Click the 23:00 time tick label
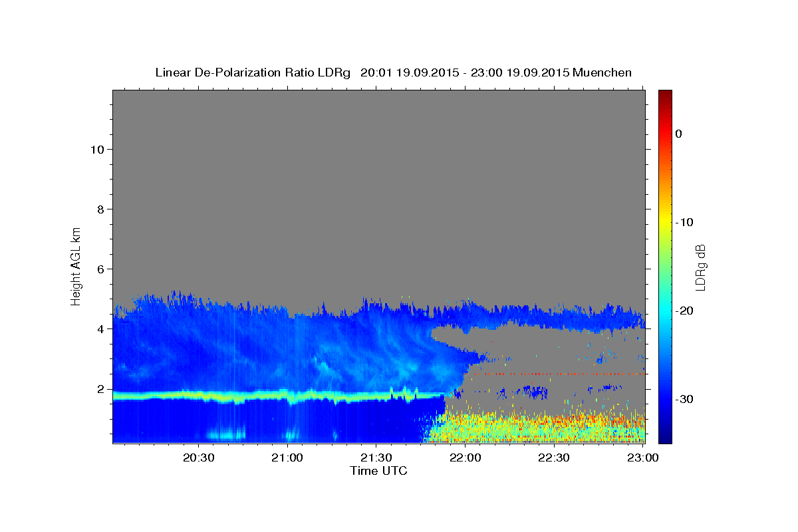The width and height of the screenshot is (798, 532). (642, 458)
